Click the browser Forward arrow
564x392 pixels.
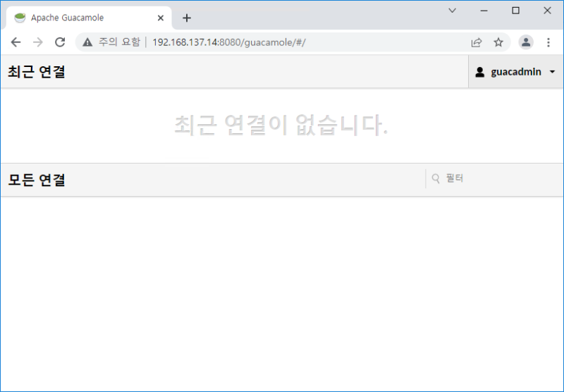point(37,42)
